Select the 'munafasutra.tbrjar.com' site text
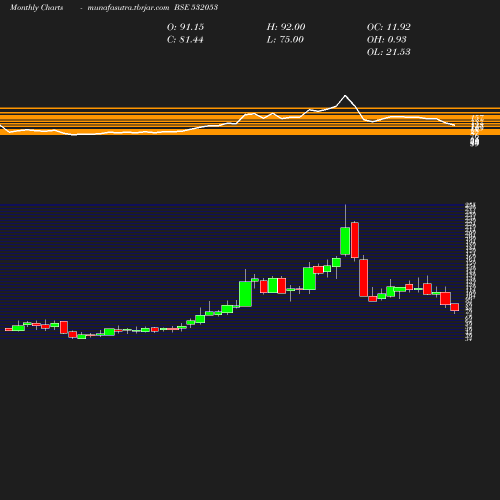This screenshot has height=500, width=500. (128, 7)
